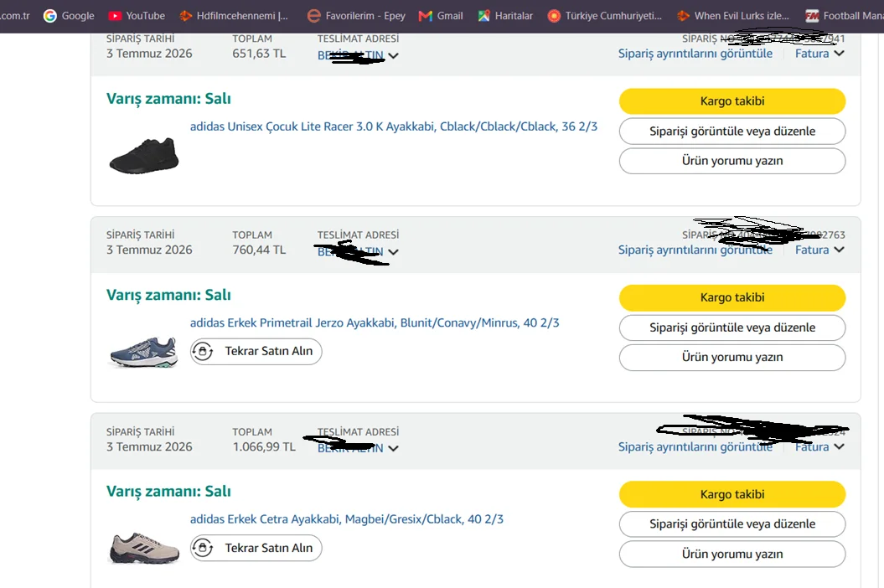Select the total text 651,63 TL
This screenshot has height=588, width=884.
260,54
